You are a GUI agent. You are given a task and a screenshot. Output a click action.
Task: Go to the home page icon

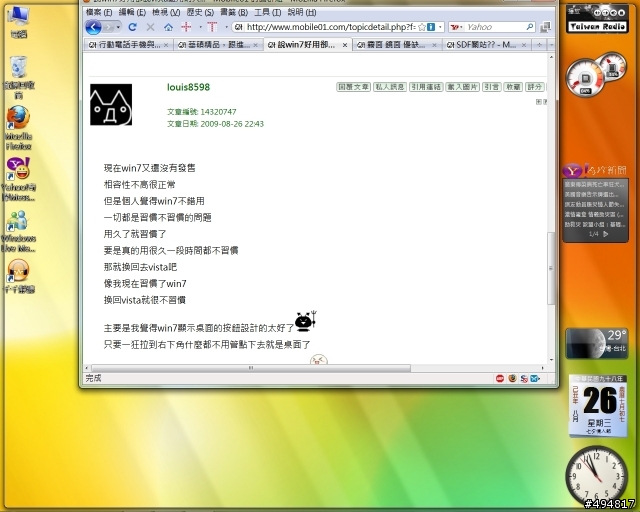pos(168,27)
